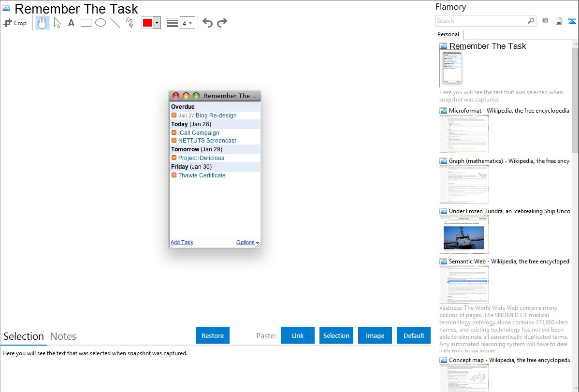Image resolution: width=579 pixels, height=392 pixels.
Task: Click the yellow minimize button on widget
Action: click(x=186, y=96)
